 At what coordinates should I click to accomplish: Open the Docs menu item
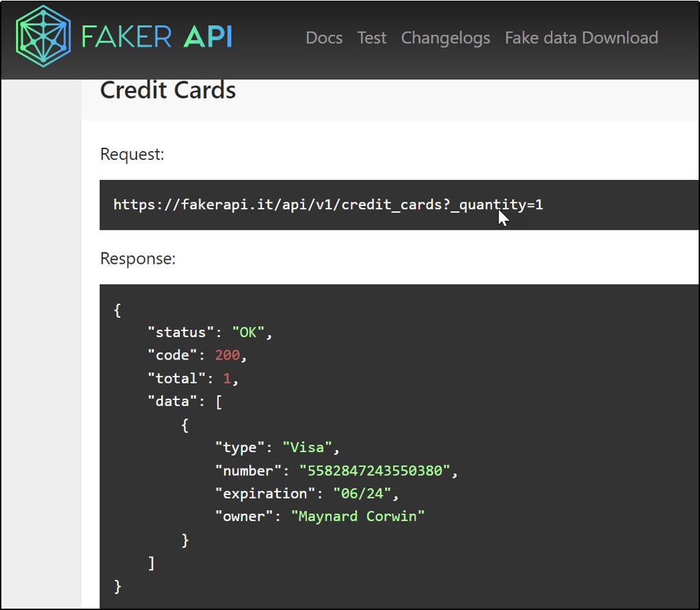point(324,38)
